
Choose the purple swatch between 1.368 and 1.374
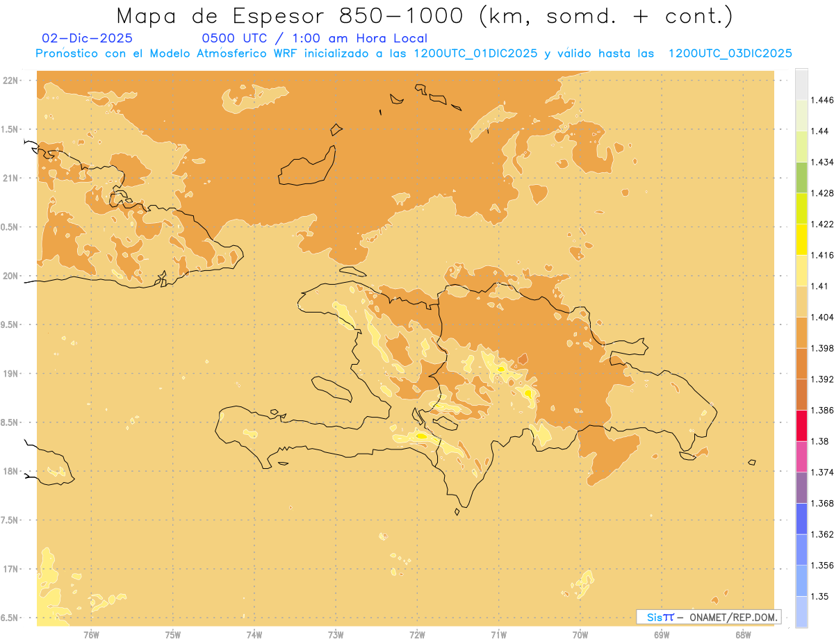(x=801, y=488)
